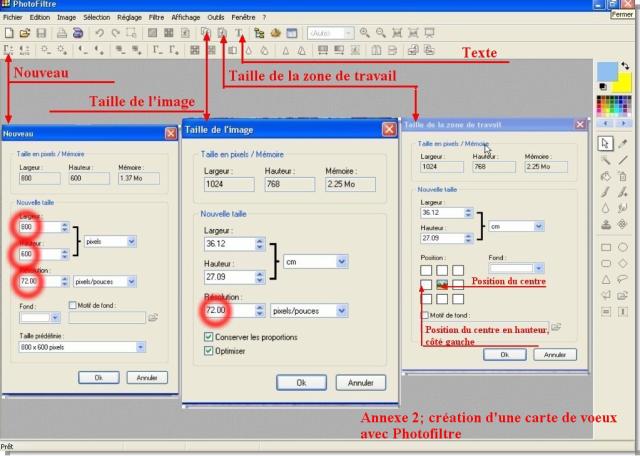Open cm unit dropdown in Taille de l'image

[342, 262]
